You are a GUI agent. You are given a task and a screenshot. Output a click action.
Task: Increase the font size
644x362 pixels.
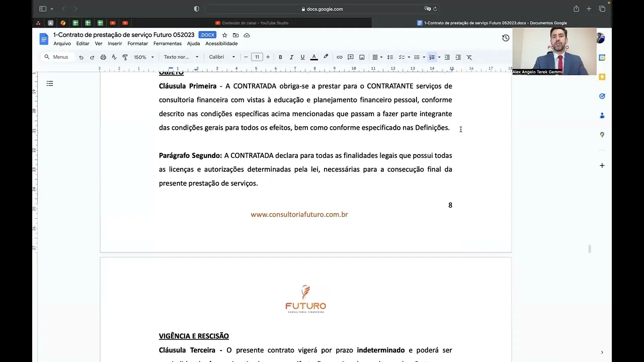pos(268,57)
